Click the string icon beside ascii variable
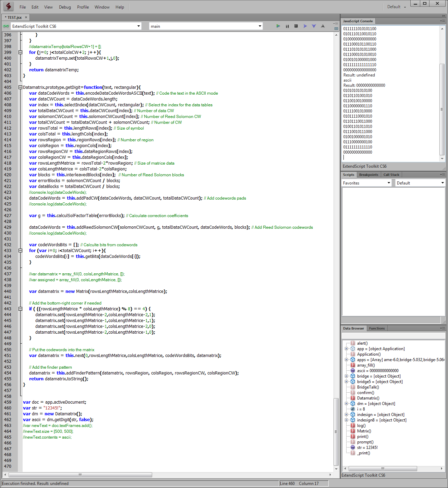The width and height of the screenshot is (448, 488). pos(353,371)
